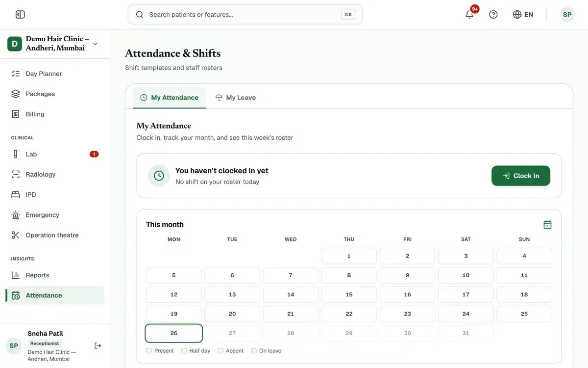588x368 pixels.
Task: Select day 1 in the calendar
Action: 349,256
